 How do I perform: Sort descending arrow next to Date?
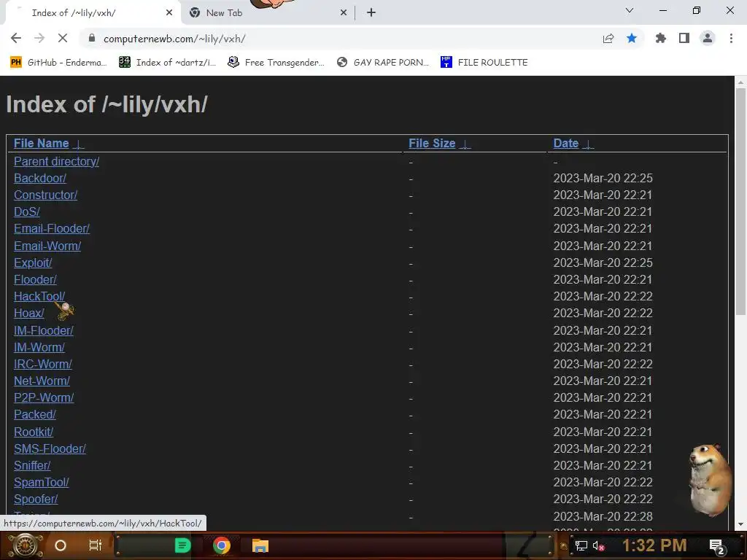pyautogui.click(x=589, y=144)
